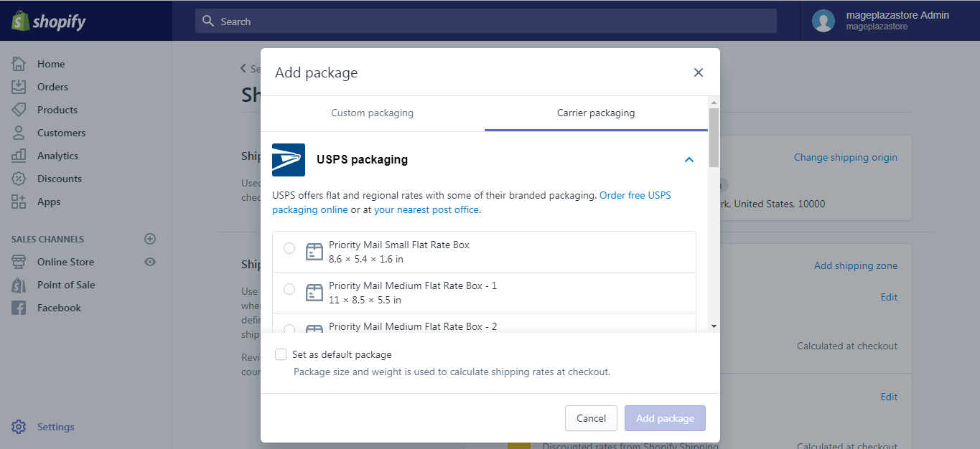
Task: Click the upper Edit link
Action: tap(889, 297)
